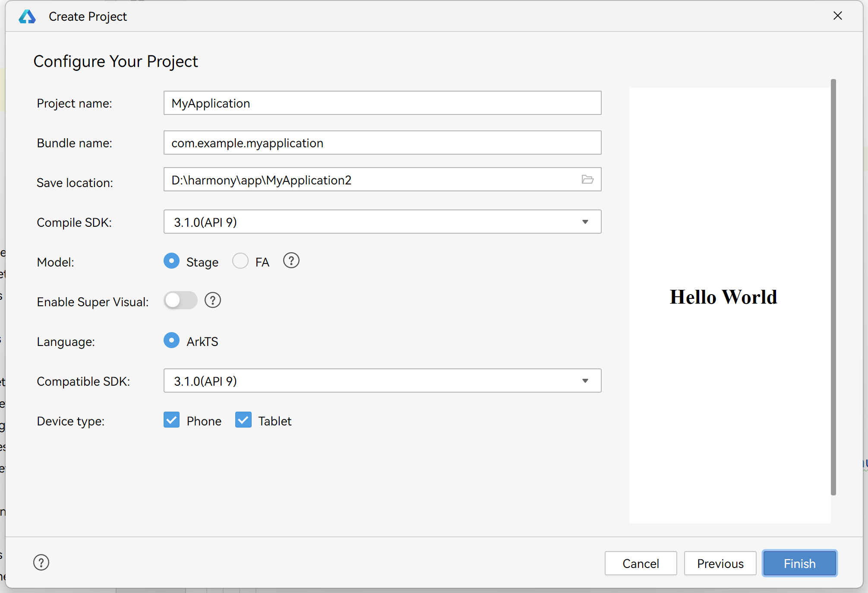868x593 pixels.
Task: Select the ArkTS language radio button
Action: 172,340
